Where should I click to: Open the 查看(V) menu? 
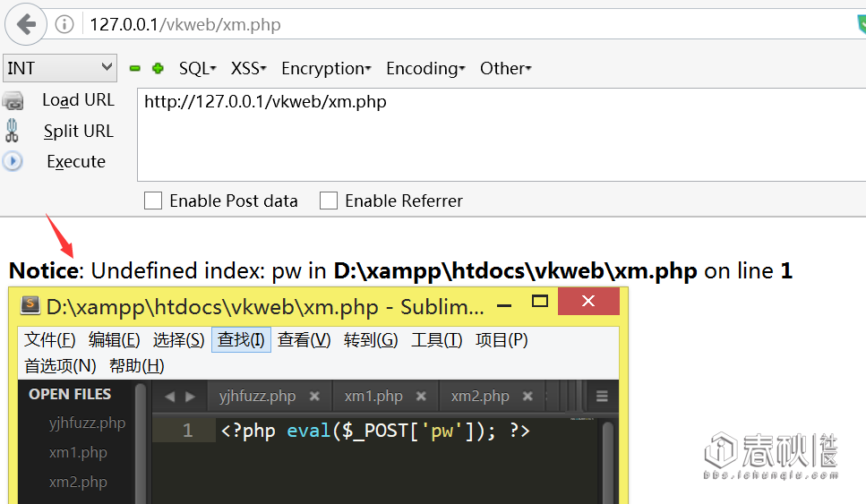click(304, 340)
